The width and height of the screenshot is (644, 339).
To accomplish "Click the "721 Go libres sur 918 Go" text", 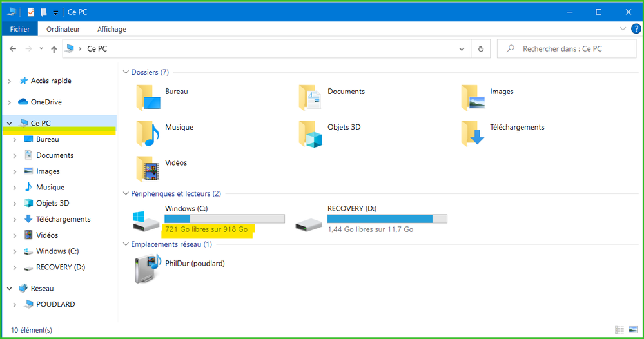I will (x=206, y=229).
